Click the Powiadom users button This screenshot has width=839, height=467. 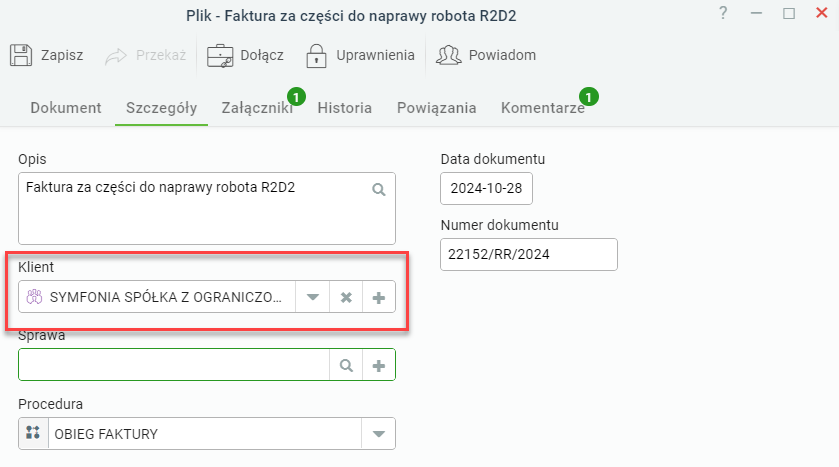486,55
